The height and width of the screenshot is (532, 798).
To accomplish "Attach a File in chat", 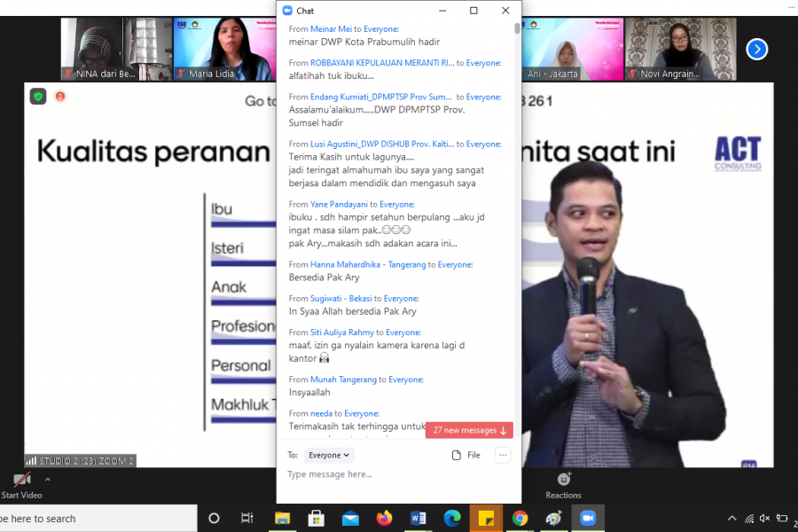I will pos(466,455).
